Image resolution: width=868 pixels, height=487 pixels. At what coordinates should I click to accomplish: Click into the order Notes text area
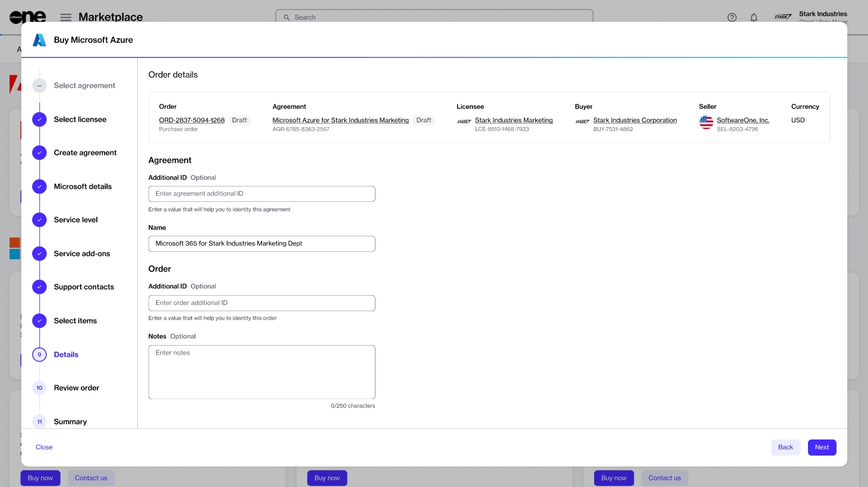coord(261,372)
